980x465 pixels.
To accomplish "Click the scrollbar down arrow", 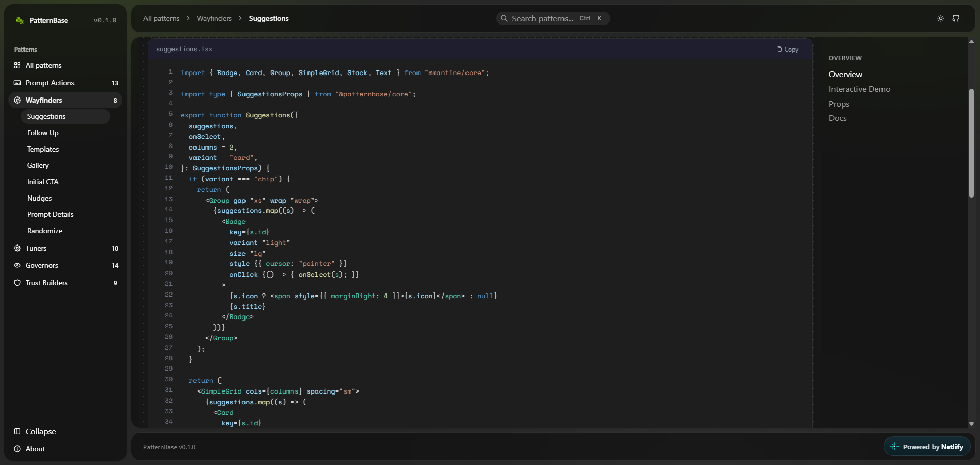I will point(971,424).
